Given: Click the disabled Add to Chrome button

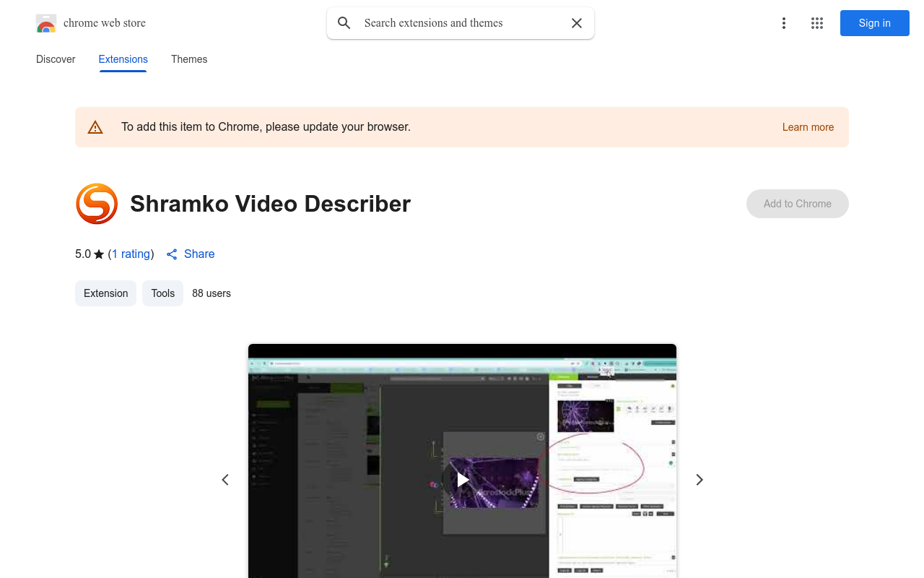Looking at the screenshot, I should (x=798, y=204).
